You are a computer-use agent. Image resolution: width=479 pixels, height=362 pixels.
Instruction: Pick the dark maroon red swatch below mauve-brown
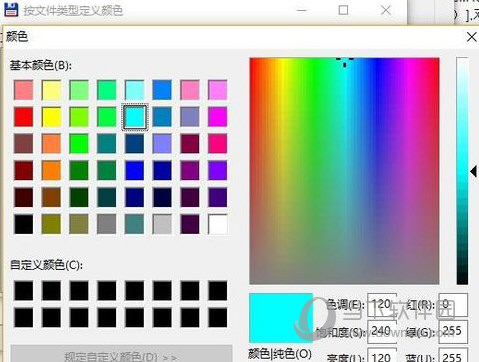[x=24, y=171]
